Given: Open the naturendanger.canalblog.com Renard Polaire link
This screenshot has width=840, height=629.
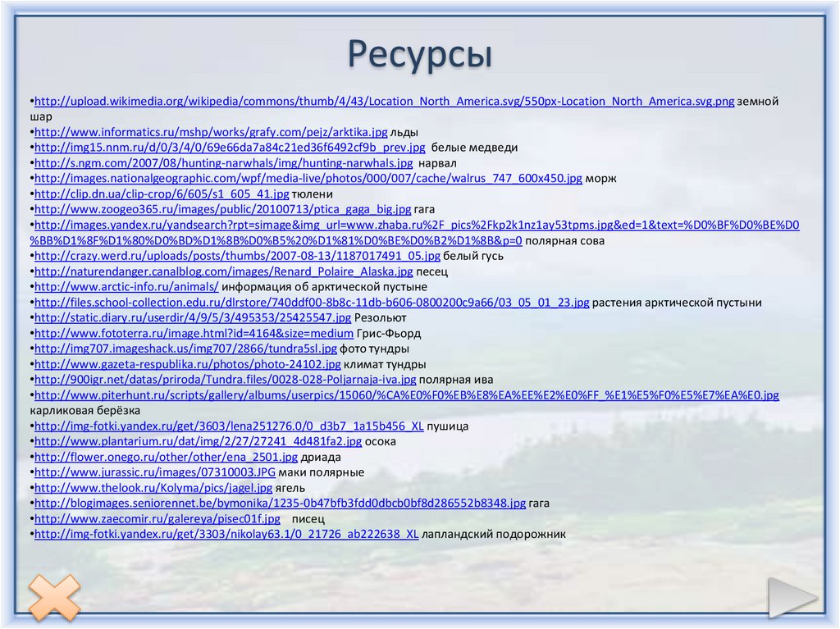Looking at the screenshot, I should [224, 271].
